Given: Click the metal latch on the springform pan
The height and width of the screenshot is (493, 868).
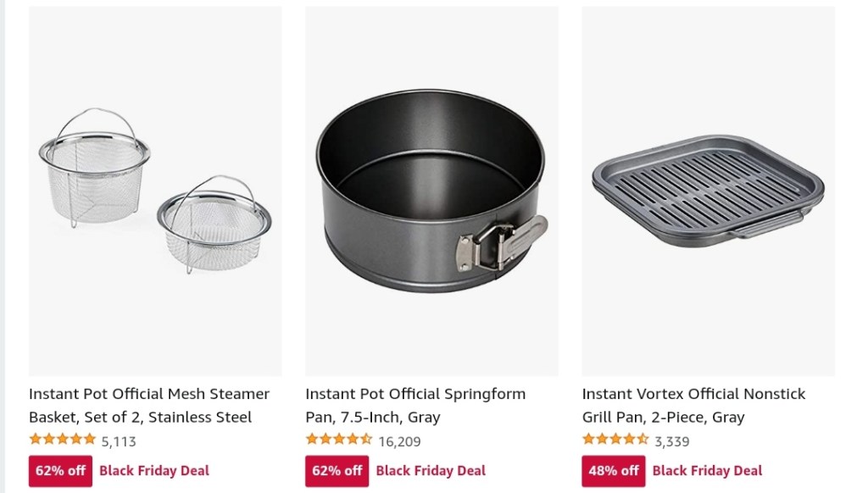Looking at the screenshot, I should [x=499, y=241].
